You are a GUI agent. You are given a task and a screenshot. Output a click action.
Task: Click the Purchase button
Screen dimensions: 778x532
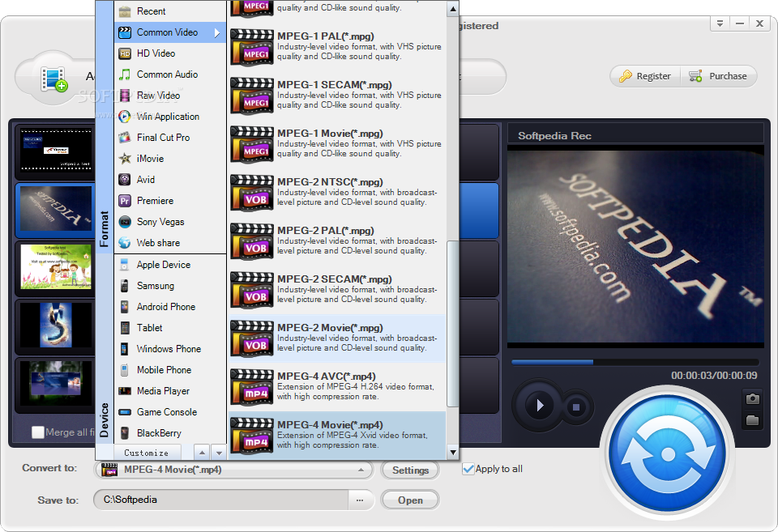718,76
